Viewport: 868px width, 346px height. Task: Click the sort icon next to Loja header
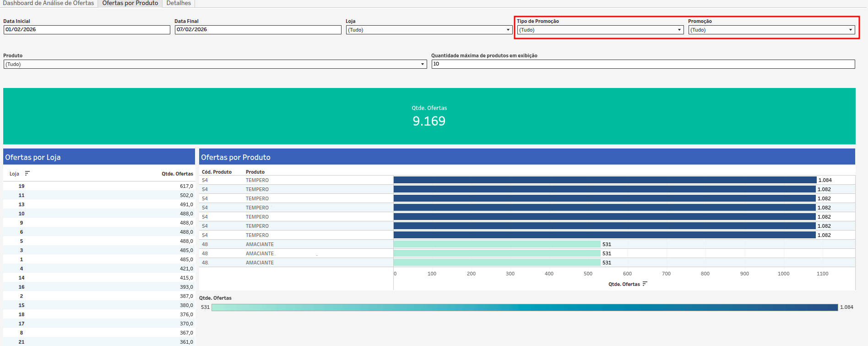point(27,173)
